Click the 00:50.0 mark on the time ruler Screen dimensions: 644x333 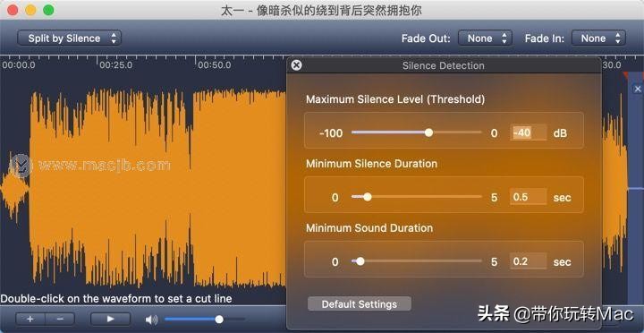pyautogui.click(x=215, y=65)
